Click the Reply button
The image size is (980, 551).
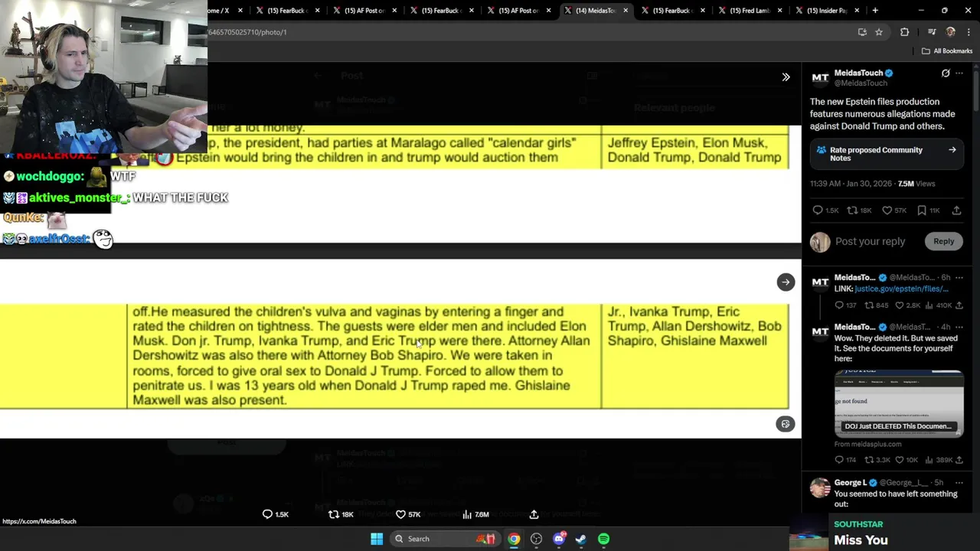943,241
